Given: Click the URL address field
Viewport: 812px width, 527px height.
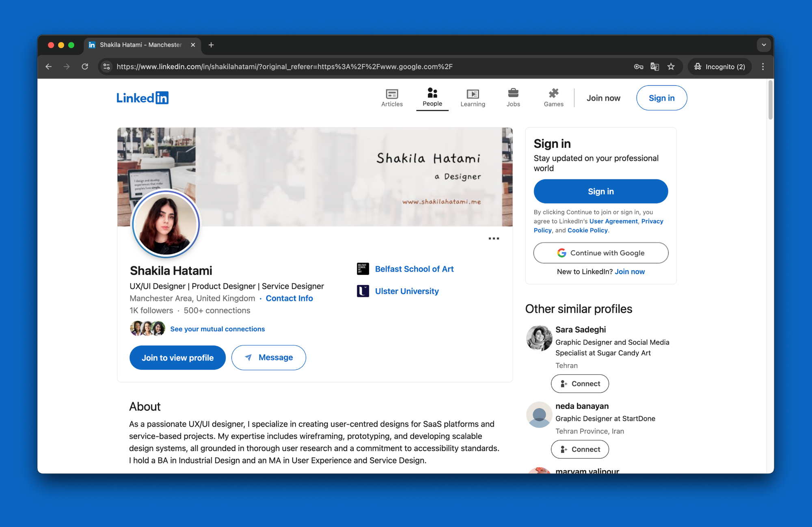Looking at the screenshot, I should coord(284,67).
